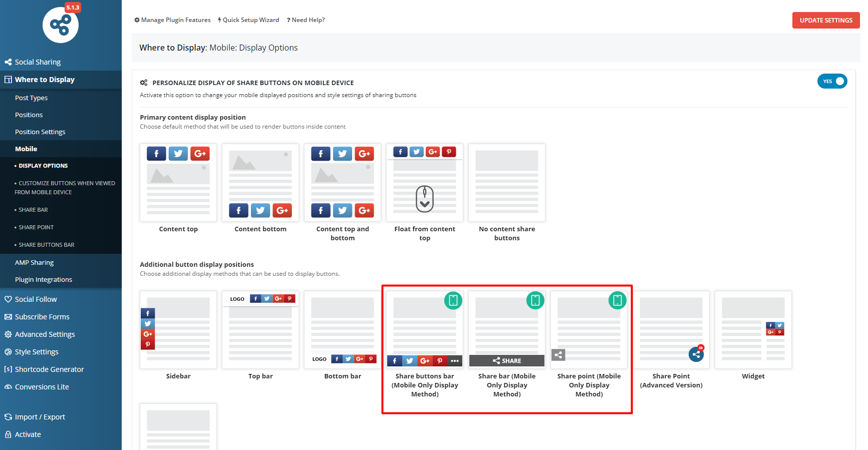Click the Social Sharing share icon in sidebar

pyautogui.click(x=8, y=62)
